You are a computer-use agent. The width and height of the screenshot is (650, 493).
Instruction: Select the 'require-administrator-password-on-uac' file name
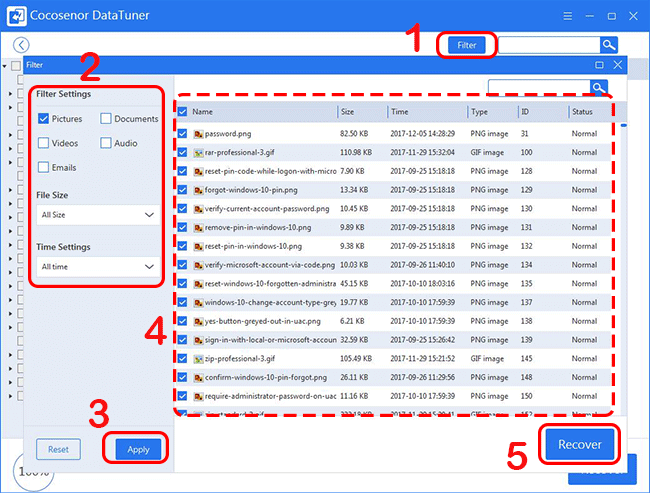(270, 396)
